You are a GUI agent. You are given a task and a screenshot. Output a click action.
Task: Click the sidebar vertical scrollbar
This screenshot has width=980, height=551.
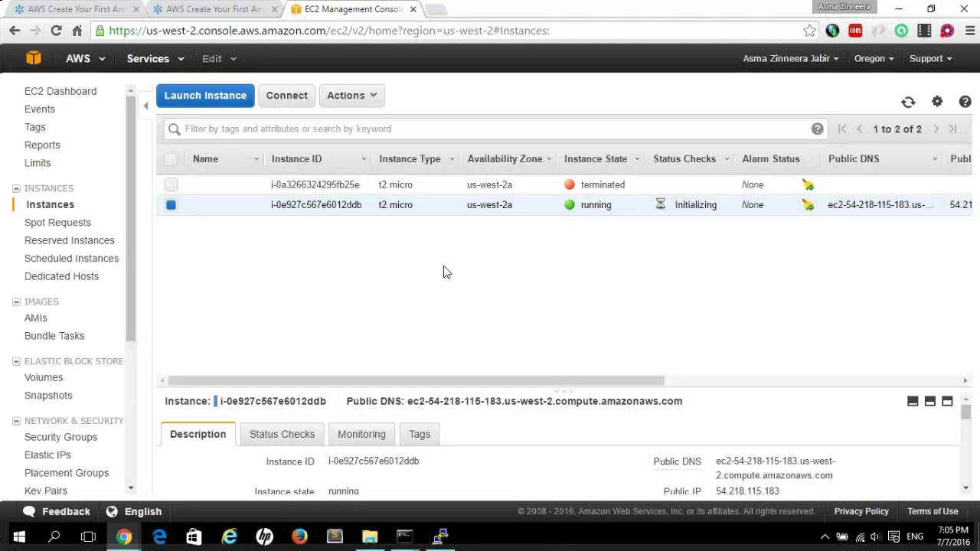tap(131, 218)
